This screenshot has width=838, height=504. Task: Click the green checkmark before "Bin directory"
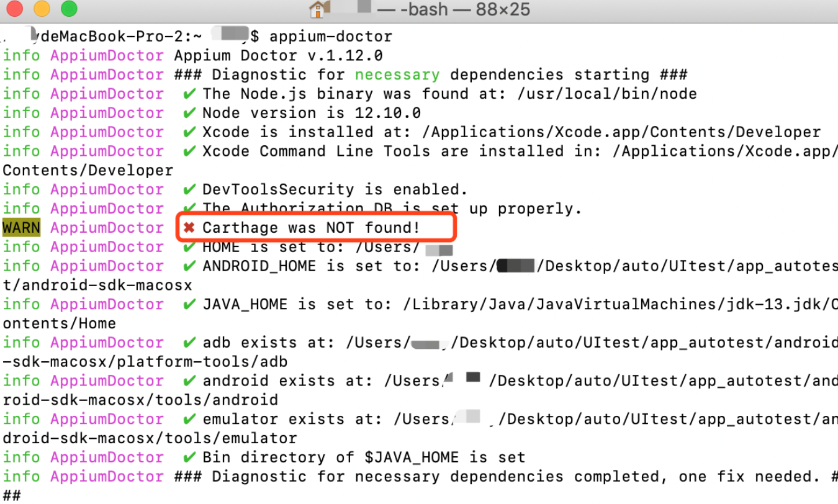pos(189,458)
